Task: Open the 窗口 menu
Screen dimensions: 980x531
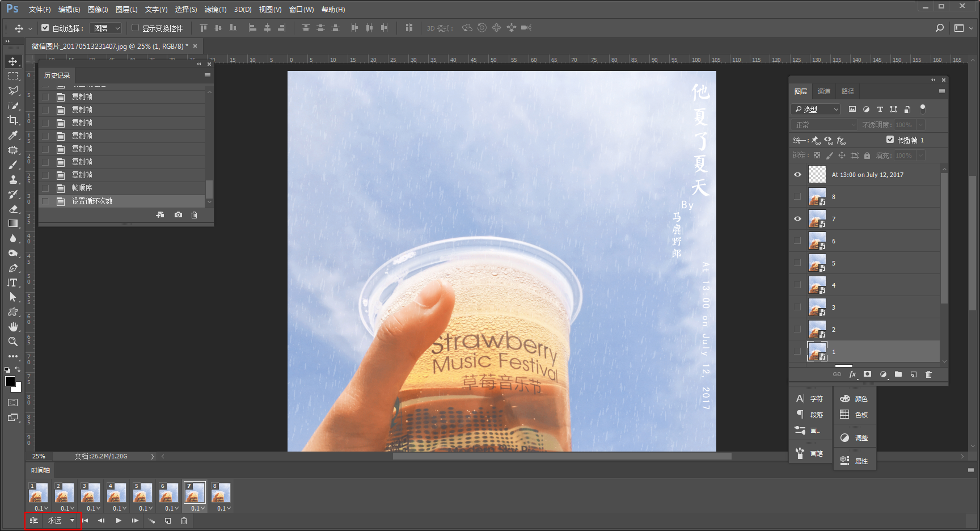Action: pyautogui.click(x=301, y=10)
